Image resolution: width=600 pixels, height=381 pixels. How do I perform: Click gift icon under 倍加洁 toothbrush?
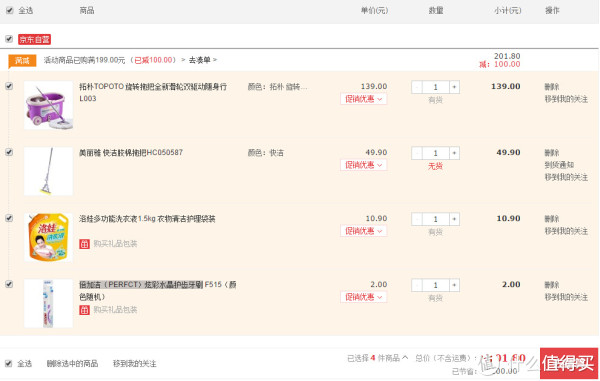click(x=84, y=309)
